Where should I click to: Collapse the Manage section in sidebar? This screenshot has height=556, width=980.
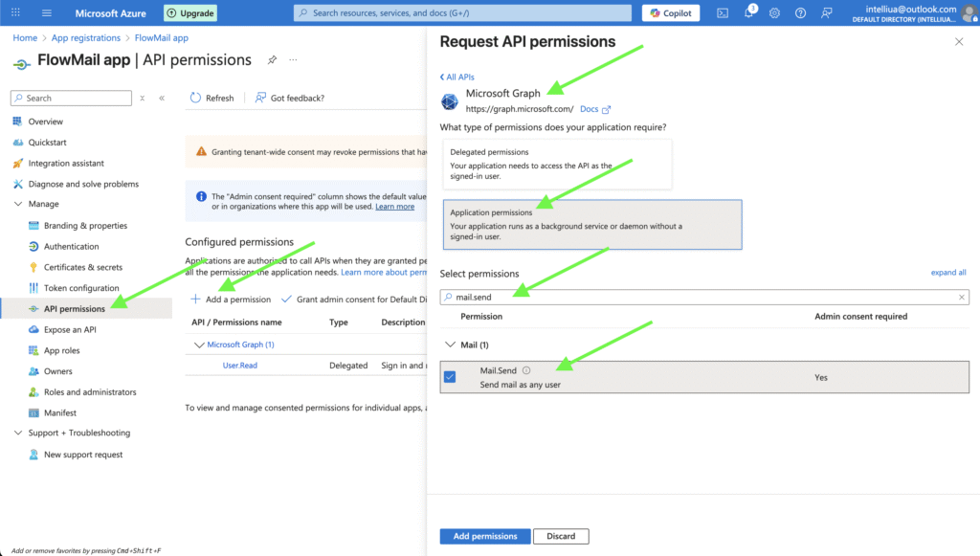coord(18,204)
